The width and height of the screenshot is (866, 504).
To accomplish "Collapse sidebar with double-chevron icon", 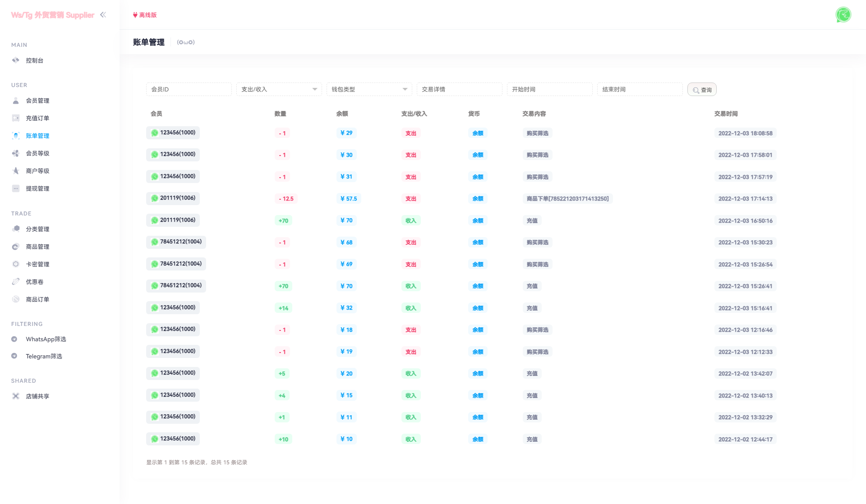I will pos(103,15).
